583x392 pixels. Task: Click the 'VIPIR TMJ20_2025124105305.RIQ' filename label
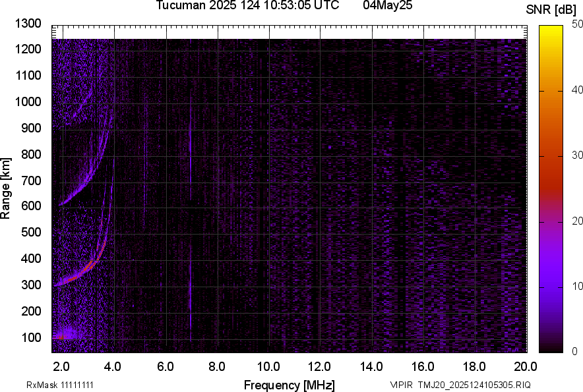460,385
